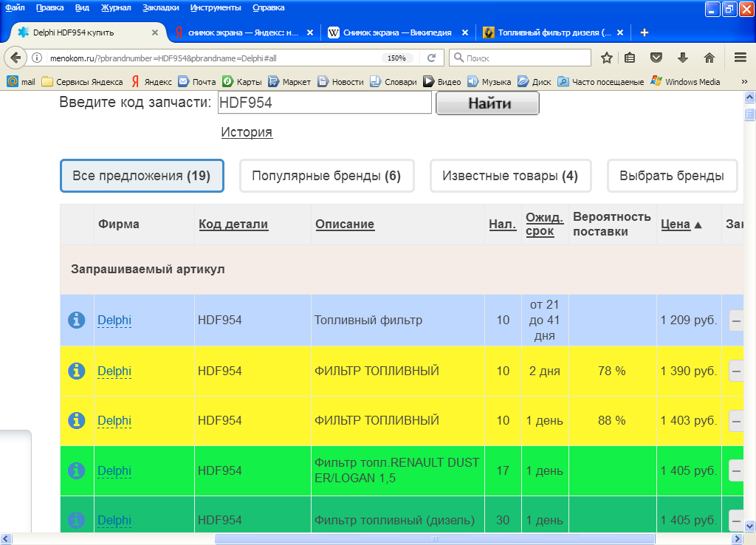Switch to the снимок экрана — Яндекс tab

[x=244, y=32]
